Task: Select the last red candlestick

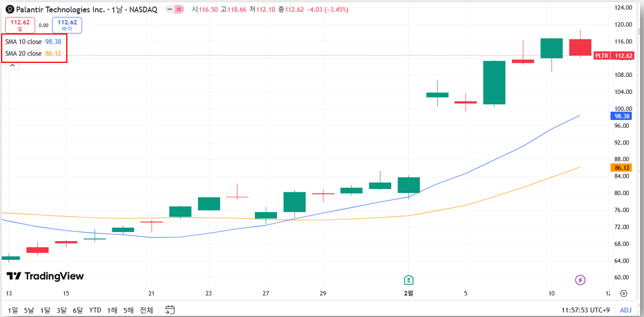Action: click(x=580, y=47)
